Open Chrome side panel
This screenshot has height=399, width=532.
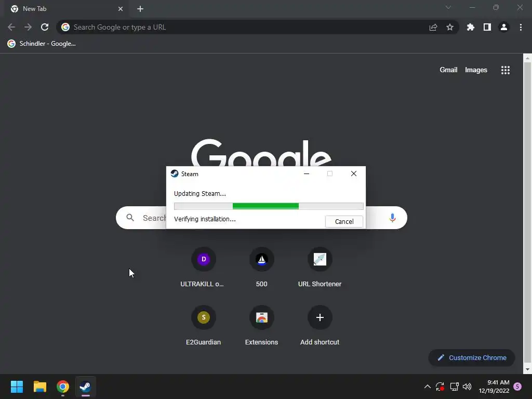point(487,27)
